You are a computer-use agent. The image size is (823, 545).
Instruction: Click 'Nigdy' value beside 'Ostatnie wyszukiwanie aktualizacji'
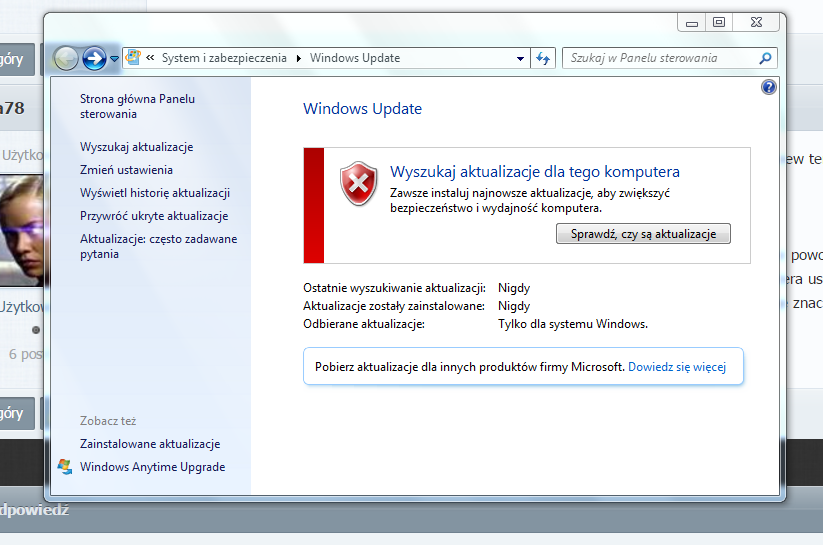[514, 288]
